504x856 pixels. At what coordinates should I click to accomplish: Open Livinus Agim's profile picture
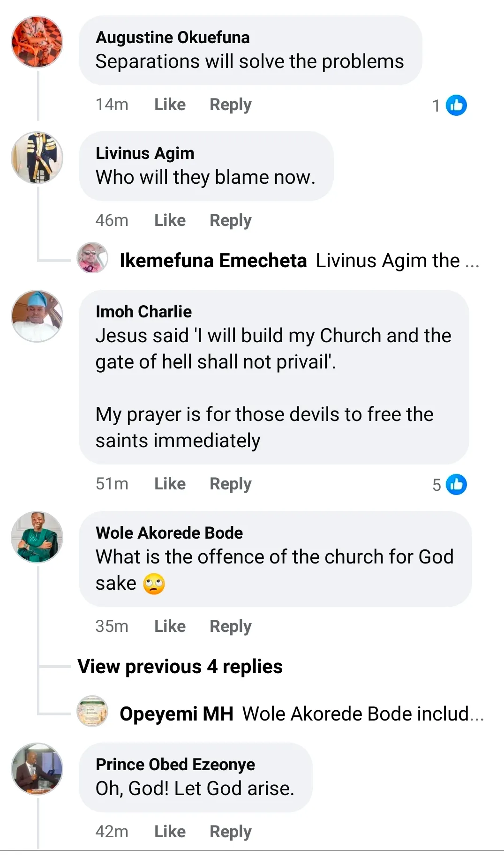[x=37, y=158]
